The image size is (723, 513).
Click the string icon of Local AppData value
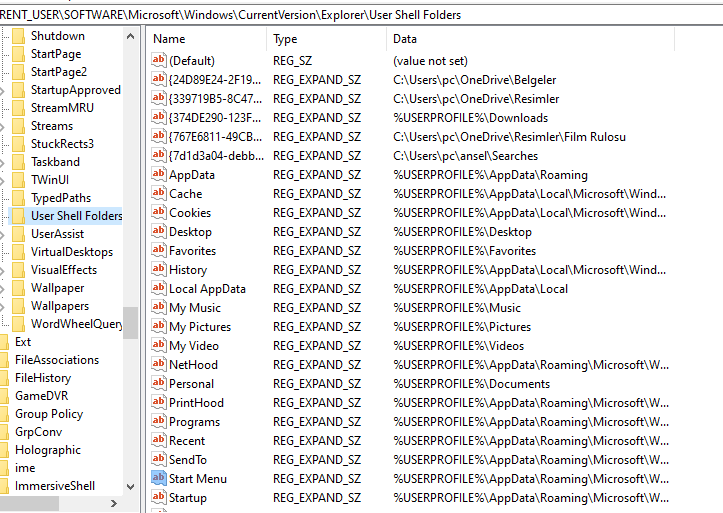click(x=158, y=288)
